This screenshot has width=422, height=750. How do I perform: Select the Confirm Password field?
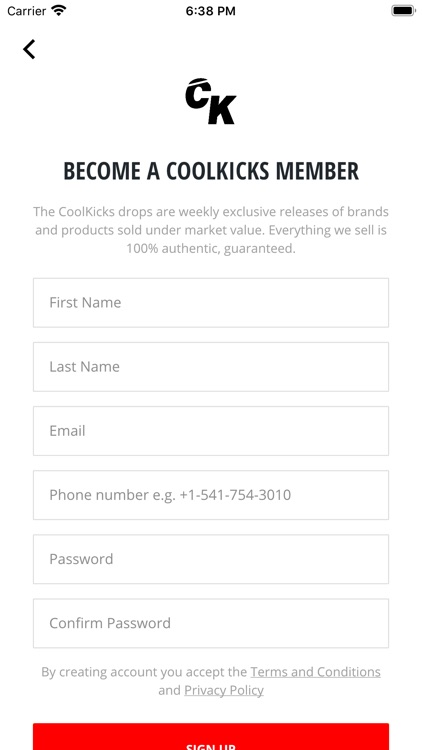211,623
